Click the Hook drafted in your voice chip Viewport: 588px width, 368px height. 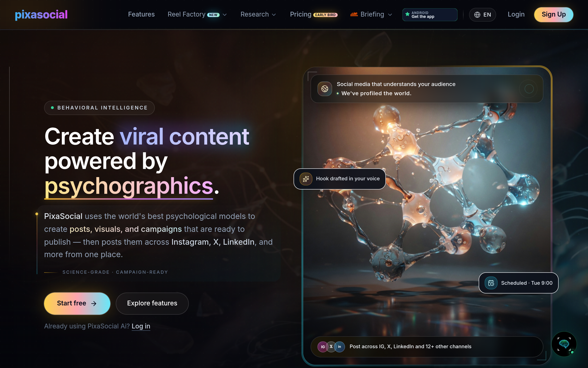(x=339, y=179)
